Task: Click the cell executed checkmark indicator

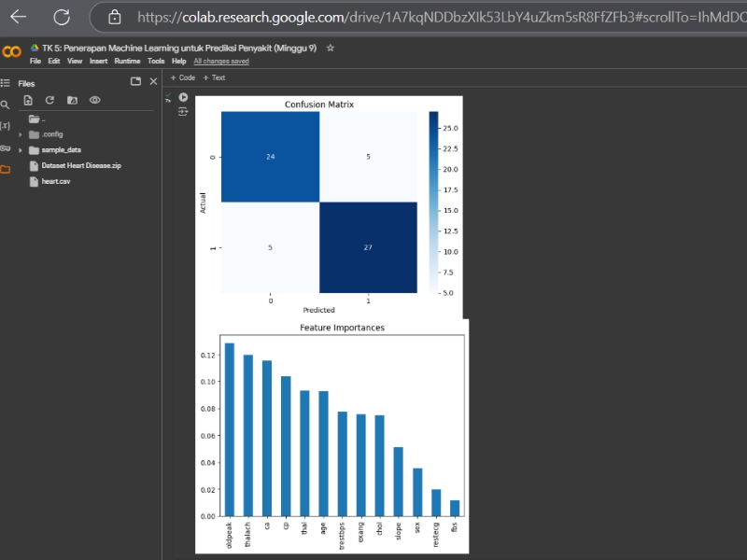Action: point(168,97)
